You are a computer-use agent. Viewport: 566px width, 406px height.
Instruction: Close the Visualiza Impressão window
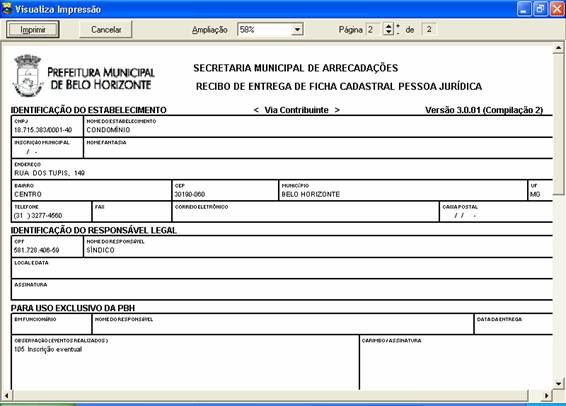pos(557,9)
